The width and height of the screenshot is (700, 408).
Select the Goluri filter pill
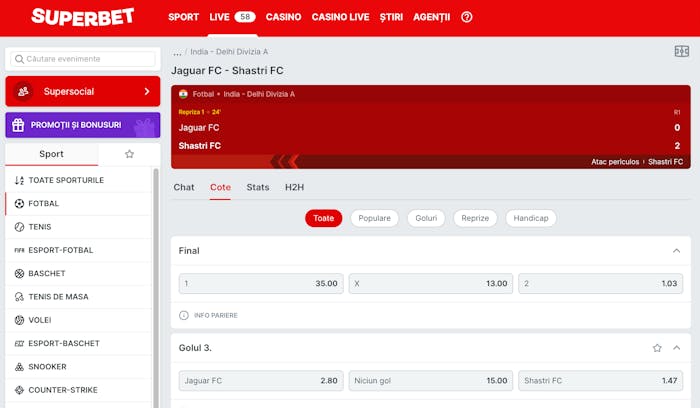pyautogui.click(x=426, y=218)
